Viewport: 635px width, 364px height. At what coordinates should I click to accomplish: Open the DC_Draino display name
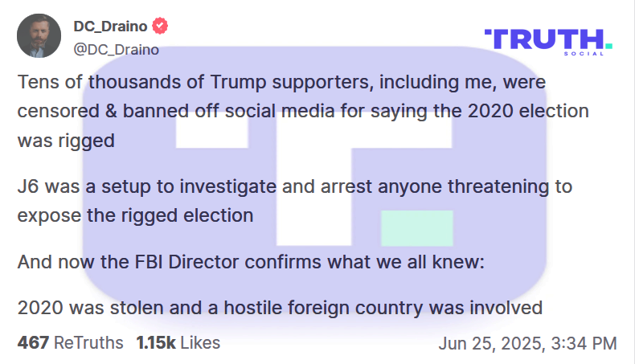tap(111, 27)
